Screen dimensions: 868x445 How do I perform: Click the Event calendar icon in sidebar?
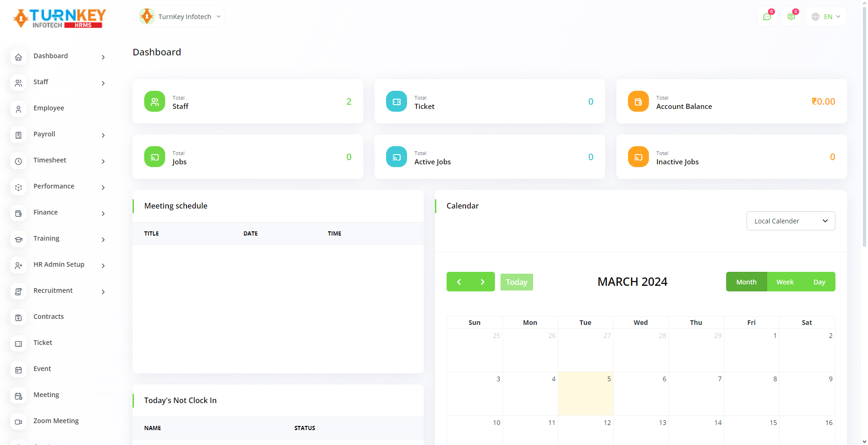click(19, 370)
